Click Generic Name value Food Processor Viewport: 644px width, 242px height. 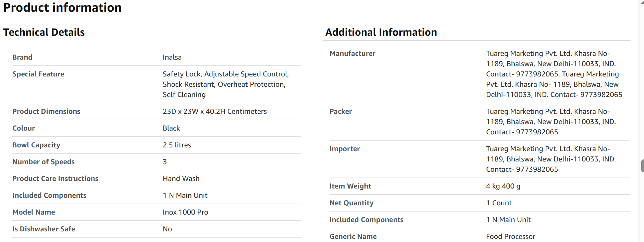coord(510,237)
